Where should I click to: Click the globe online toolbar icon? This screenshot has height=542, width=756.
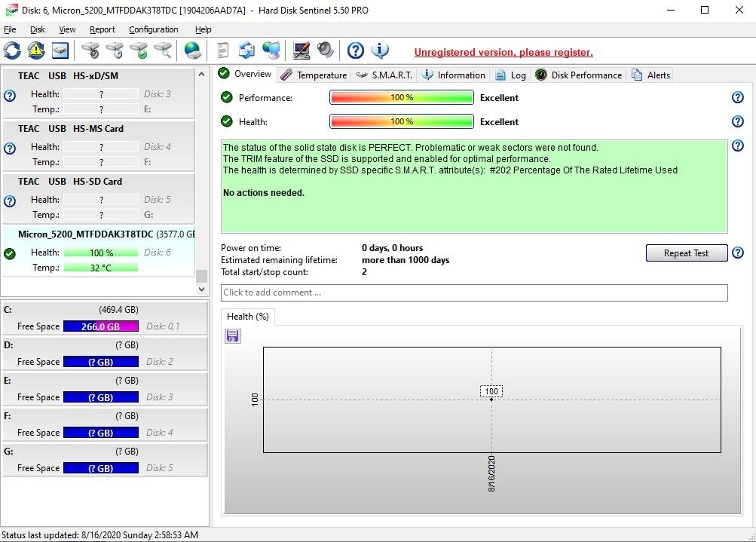(191, 51)
